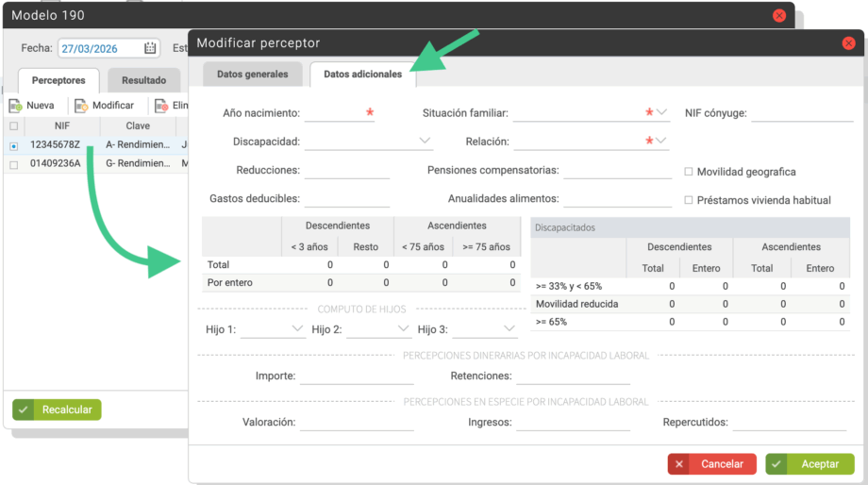The image size is (868, 485).
Task: Expand the Relación dropdown list
Action: tap(662, 142)
